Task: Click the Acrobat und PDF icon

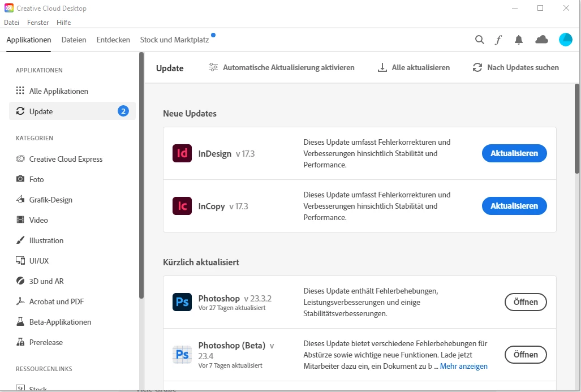Action: coord(20,301)
